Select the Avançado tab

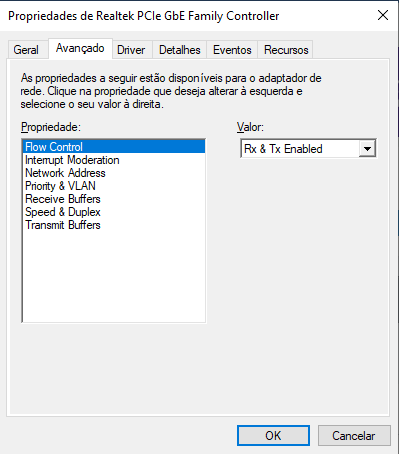80,48
